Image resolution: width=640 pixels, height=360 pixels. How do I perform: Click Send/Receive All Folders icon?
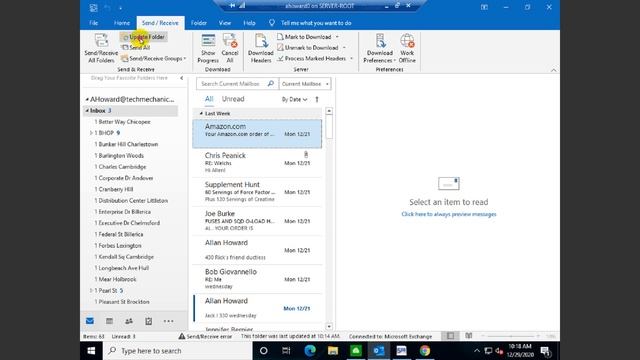pos(101,48)
